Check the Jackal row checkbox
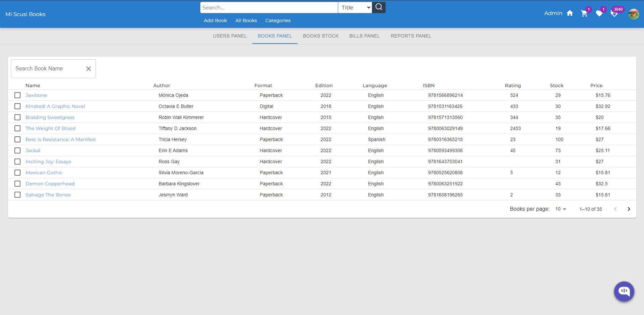The height and width of the screenshot is (315, 644). [x=17, y=150]
